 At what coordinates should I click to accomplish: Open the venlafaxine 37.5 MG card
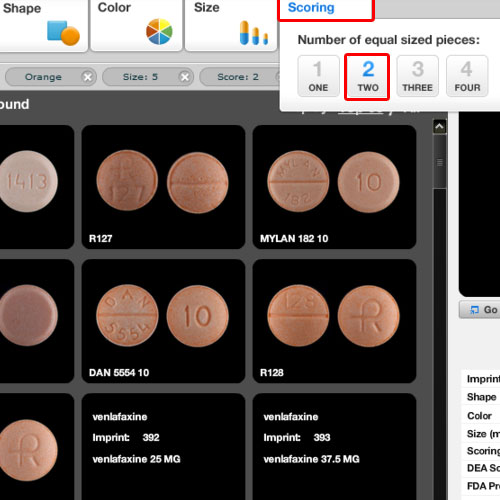(x=334, y=447)
